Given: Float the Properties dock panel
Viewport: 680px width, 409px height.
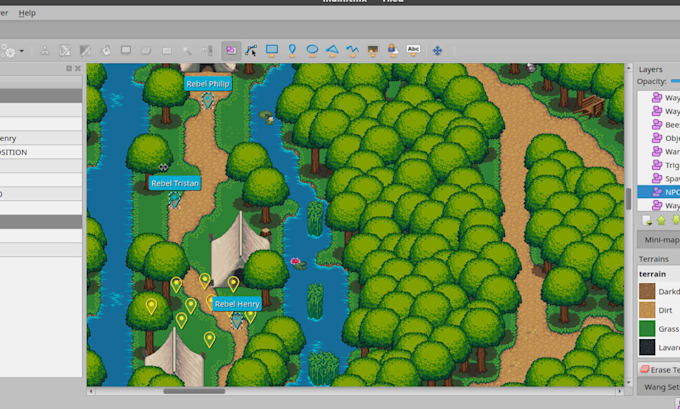Looking at the screenshot, I should click(69, 69).
